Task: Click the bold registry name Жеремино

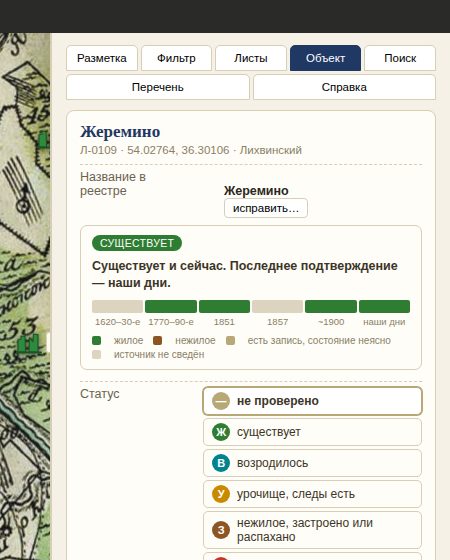Action: pos(256,191)
